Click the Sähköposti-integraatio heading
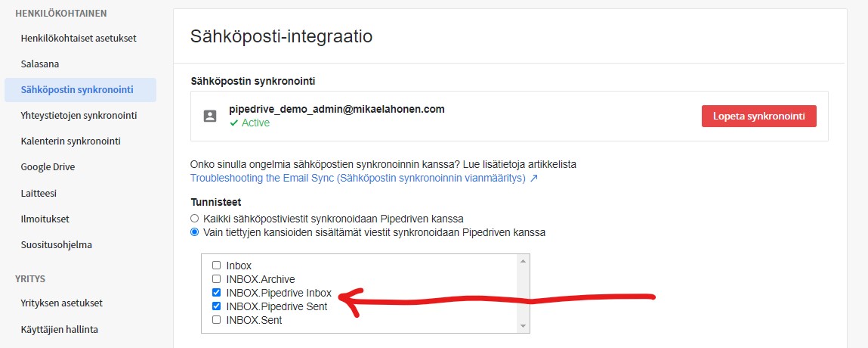 [281, 36]
